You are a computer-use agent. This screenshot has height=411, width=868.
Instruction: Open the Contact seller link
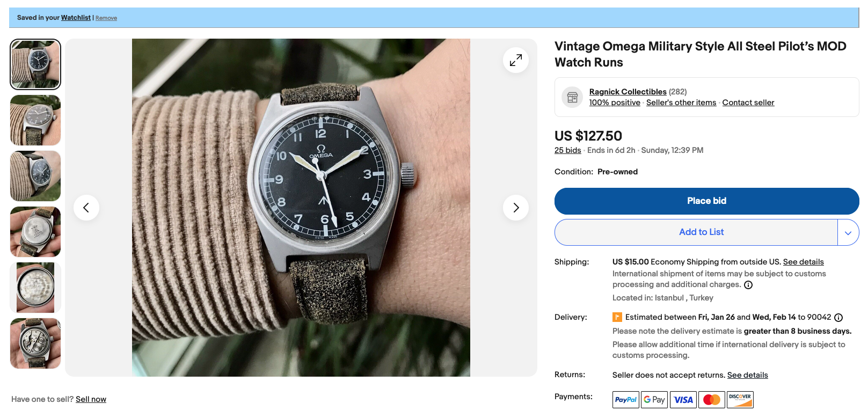(x=748, y=102)
